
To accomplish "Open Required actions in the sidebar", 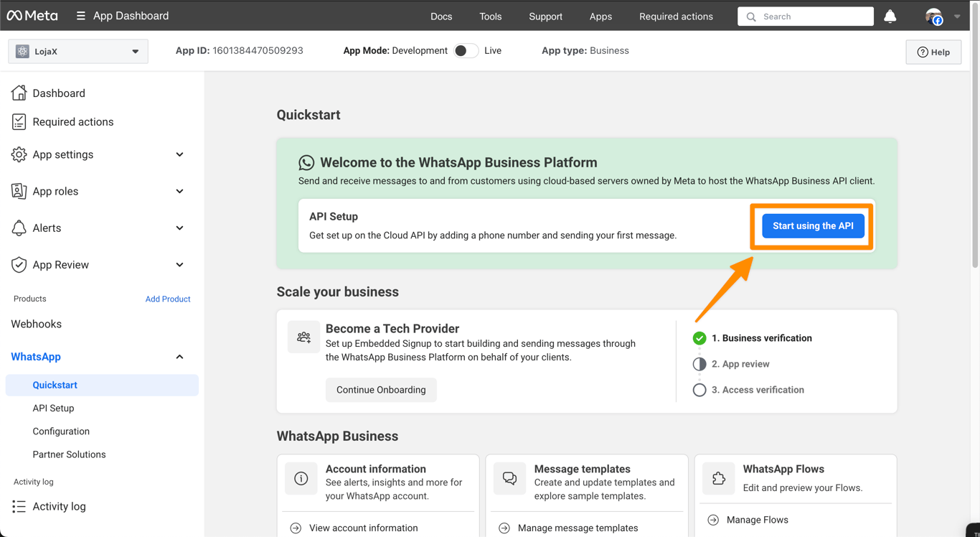I will 73,122.
